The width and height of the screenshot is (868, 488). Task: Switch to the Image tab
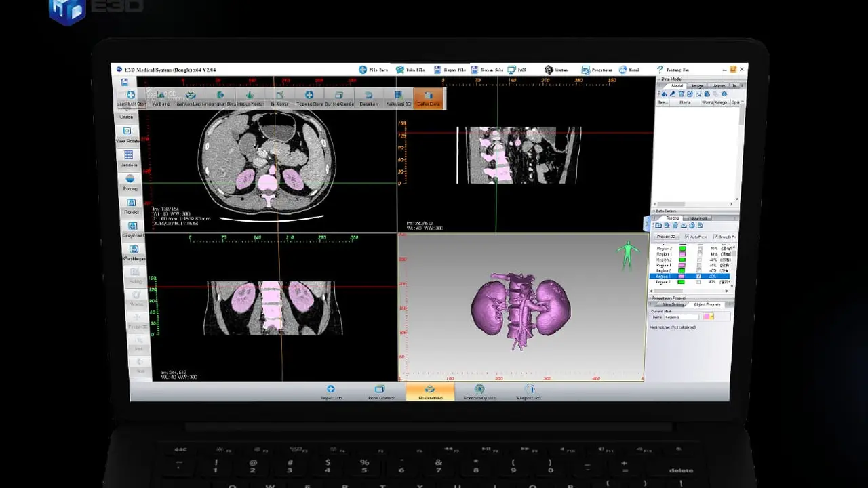pos(697,86)
